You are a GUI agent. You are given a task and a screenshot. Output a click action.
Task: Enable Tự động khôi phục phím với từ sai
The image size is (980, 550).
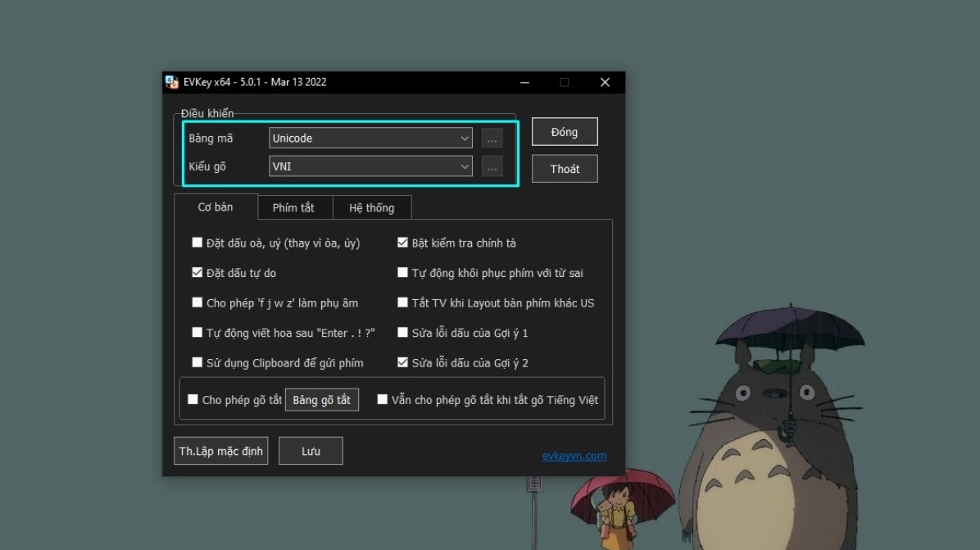click(402, 272)
